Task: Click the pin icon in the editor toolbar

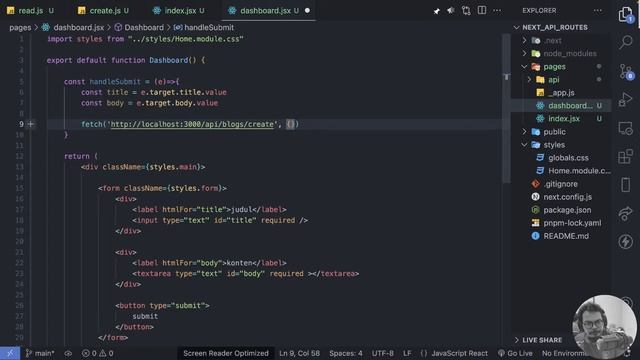Action: click(436, 11)
